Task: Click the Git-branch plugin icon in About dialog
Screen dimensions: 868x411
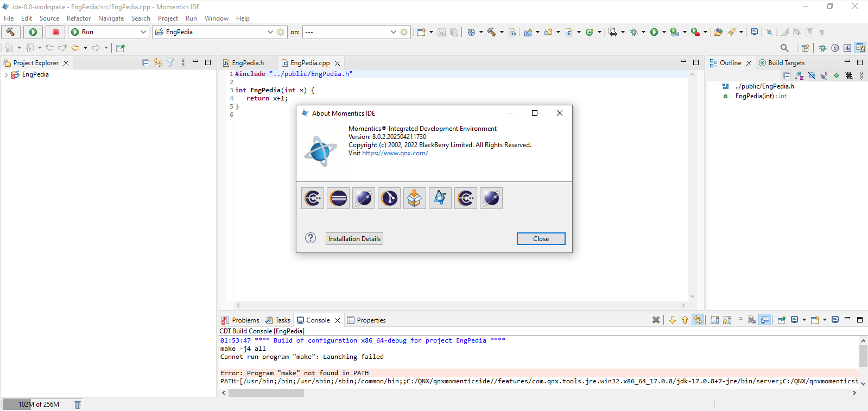Action: tap(389, 198)
